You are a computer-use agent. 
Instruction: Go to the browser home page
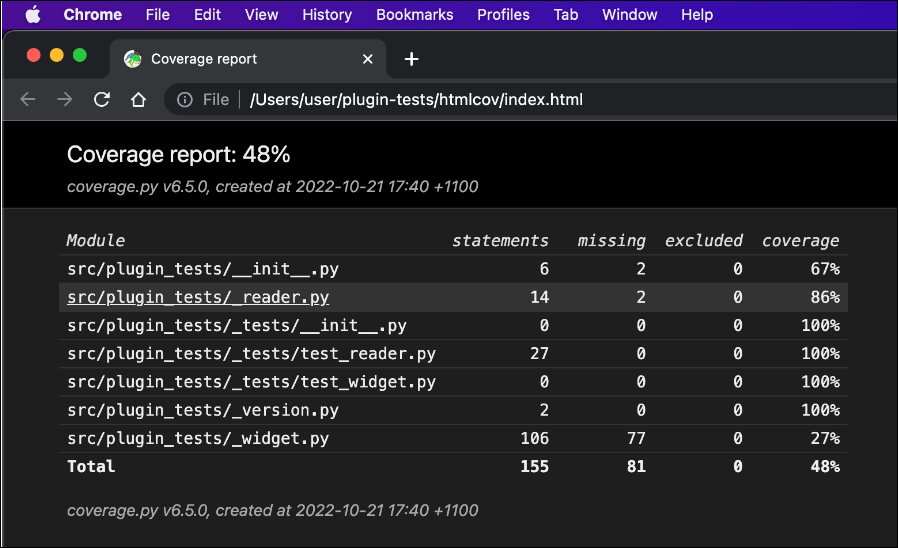[138, 100]
